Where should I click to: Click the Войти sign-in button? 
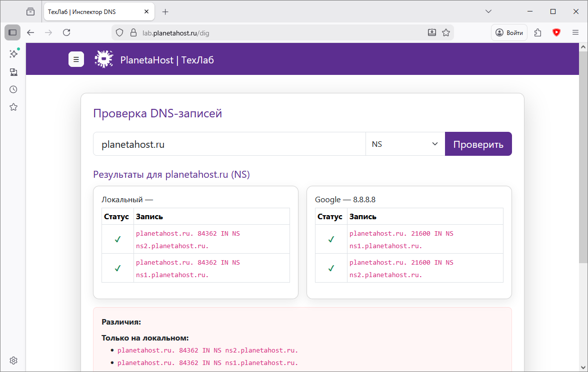pyautogui.click(x=509, y=32)
